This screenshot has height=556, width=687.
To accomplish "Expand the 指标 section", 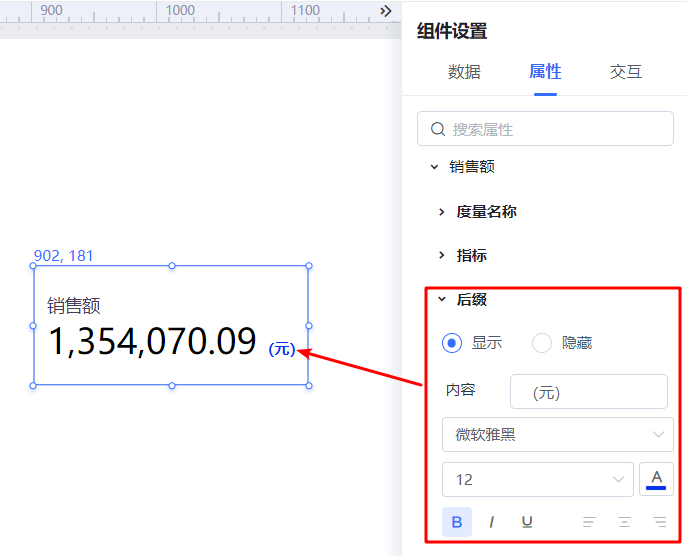I will (x=441, y=255).
